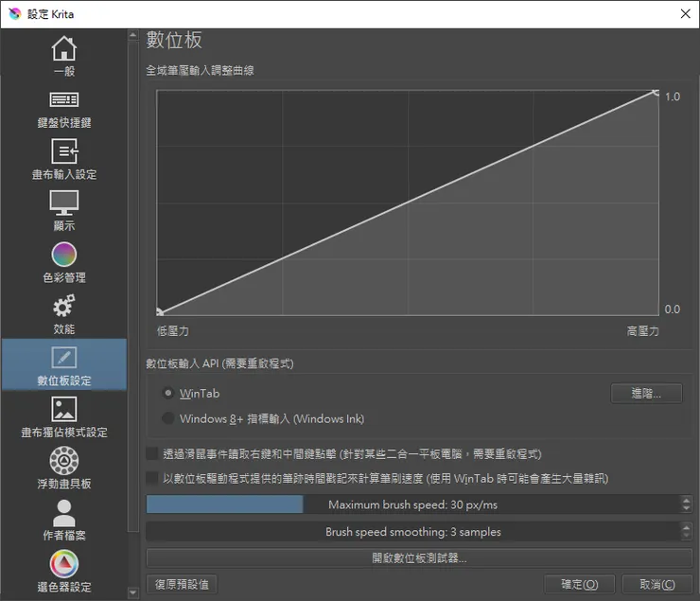Decrease Brush speed smoothing with down arrow
Image resolution: width=700 pixels, height=601 pixels.
coord(686,537)
